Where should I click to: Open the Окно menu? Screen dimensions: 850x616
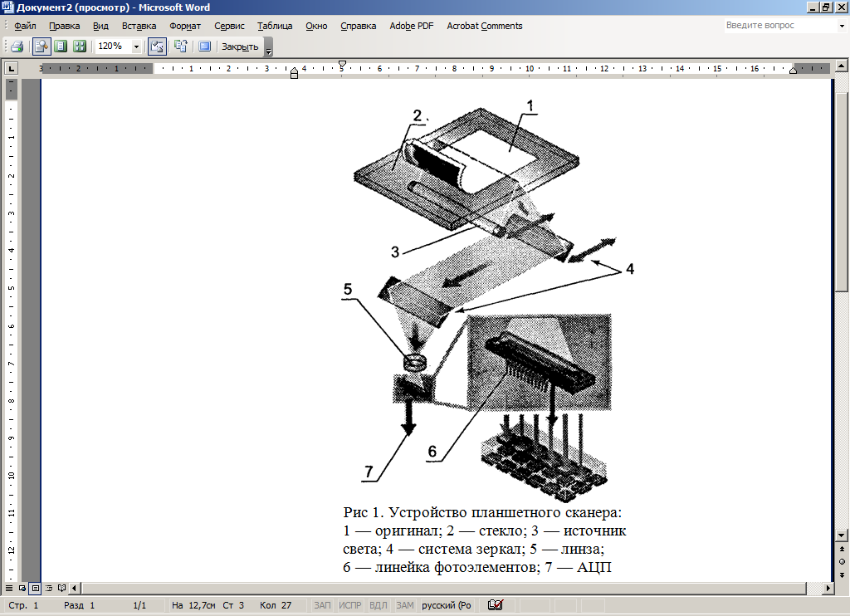pyautogui.click(x=316, y=26)
